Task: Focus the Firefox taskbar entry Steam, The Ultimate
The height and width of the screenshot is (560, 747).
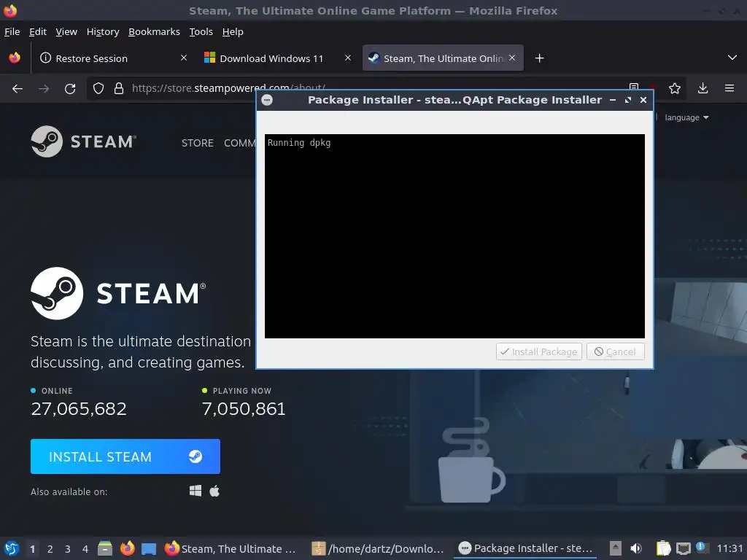Action: click(231, 548)
